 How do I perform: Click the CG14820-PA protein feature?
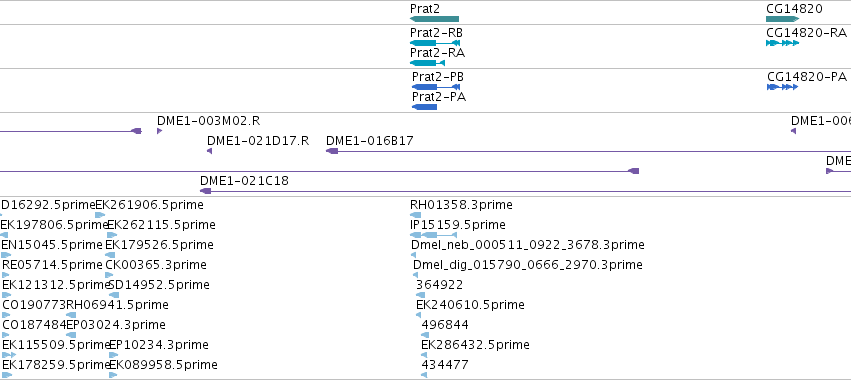point(782,87)
